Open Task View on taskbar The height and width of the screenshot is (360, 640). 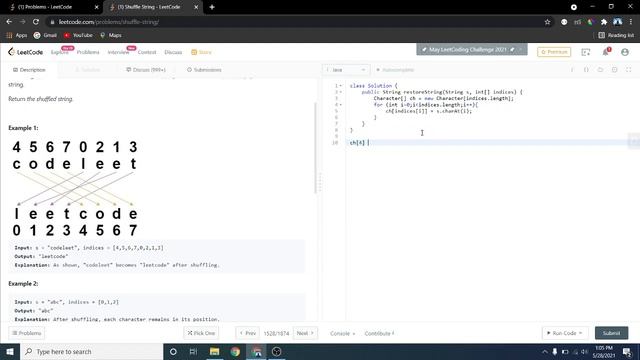pos(193,351)
